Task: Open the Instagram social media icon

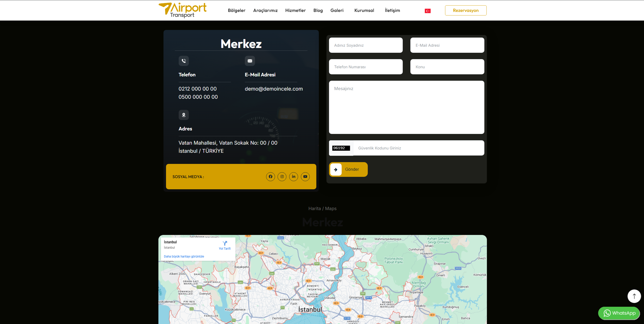Action: (282, 177)
